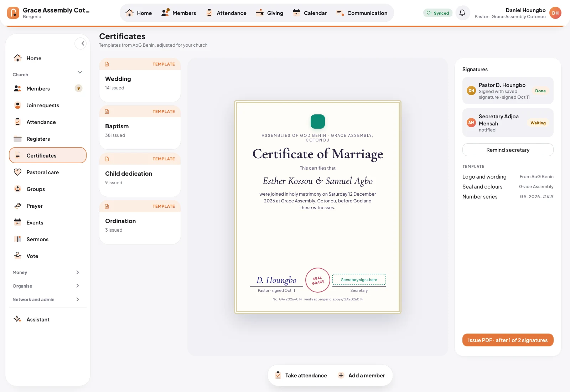Screen dimensions: 570x392
Task: Open Daniel Houngbo's DH profile avatar
Action: click(555, 13)
